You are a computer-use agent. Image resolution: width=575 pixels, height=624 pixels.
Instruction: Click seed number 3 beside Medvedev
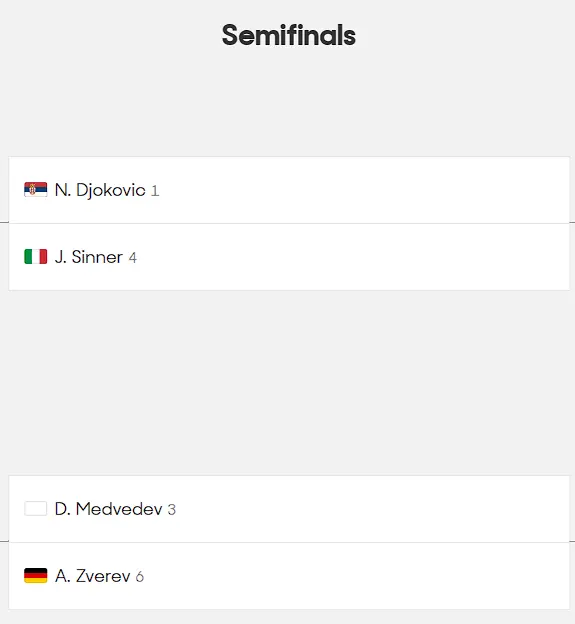[x=172, y=510]
